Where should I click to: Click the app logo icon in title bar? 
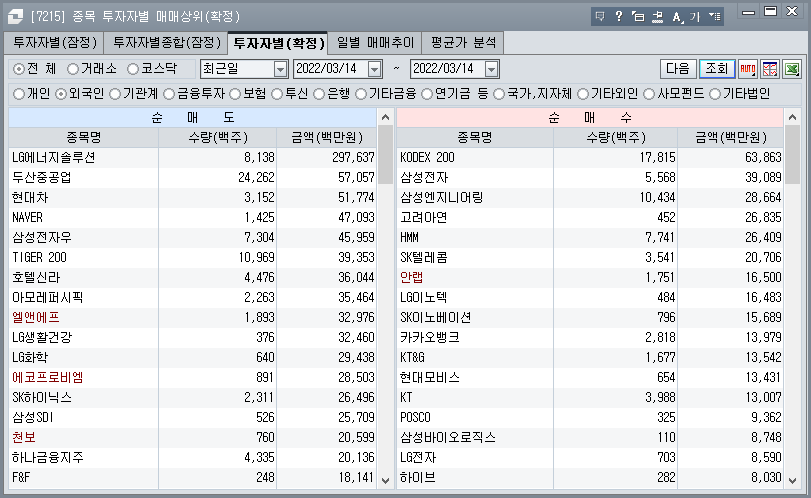pos(15,17)
